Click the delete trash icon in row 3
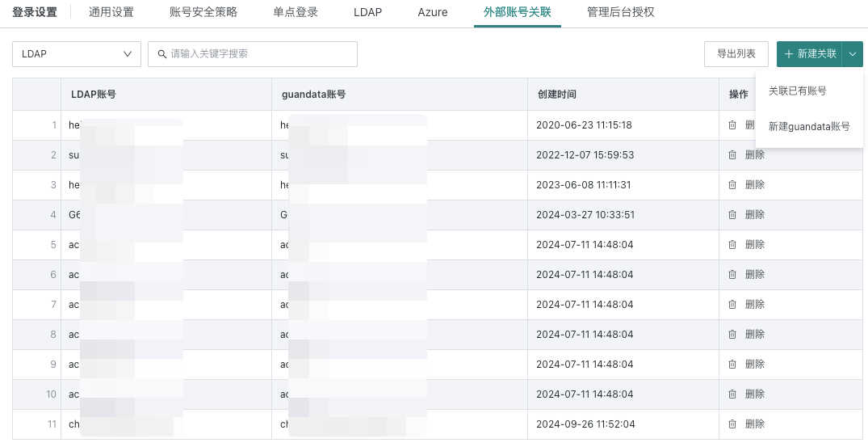 pos(732,185)
